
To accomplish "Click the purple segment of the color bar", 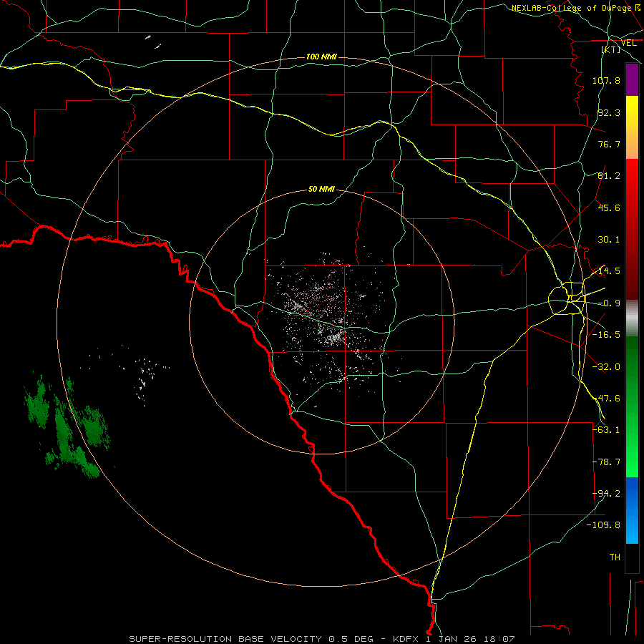I will coord(632,79).
